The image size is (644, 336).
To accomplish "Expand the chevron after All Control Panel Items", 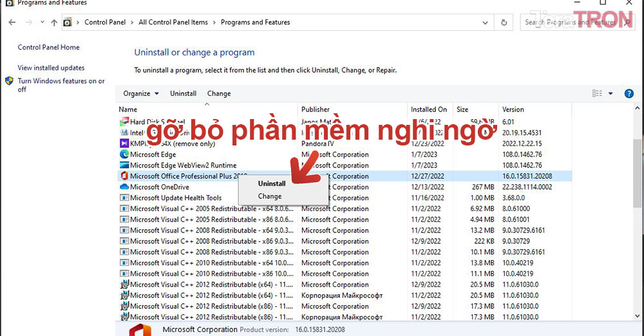I will pyautogui.click(x=214, y=22).
